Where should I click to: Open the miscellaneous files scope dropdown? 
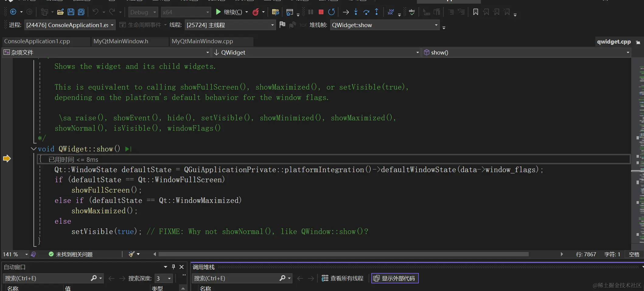point(106,52)
